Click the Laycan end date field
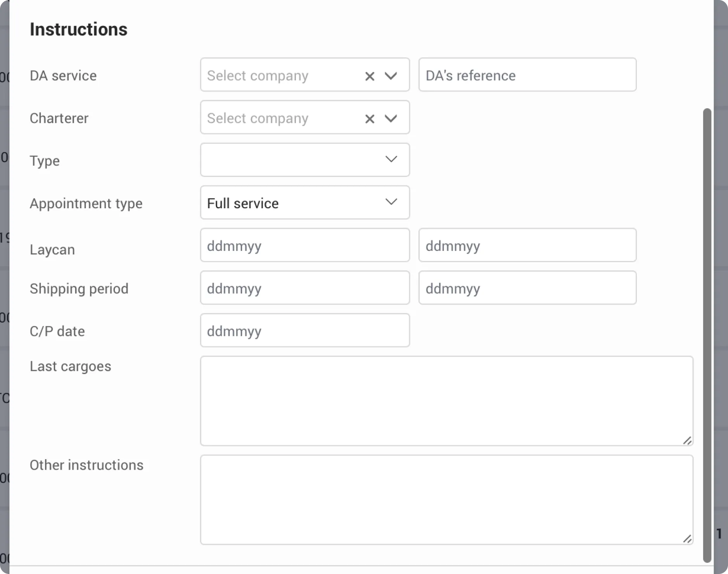The width and height of the screenshot is (728, 574). pos(527,245)
